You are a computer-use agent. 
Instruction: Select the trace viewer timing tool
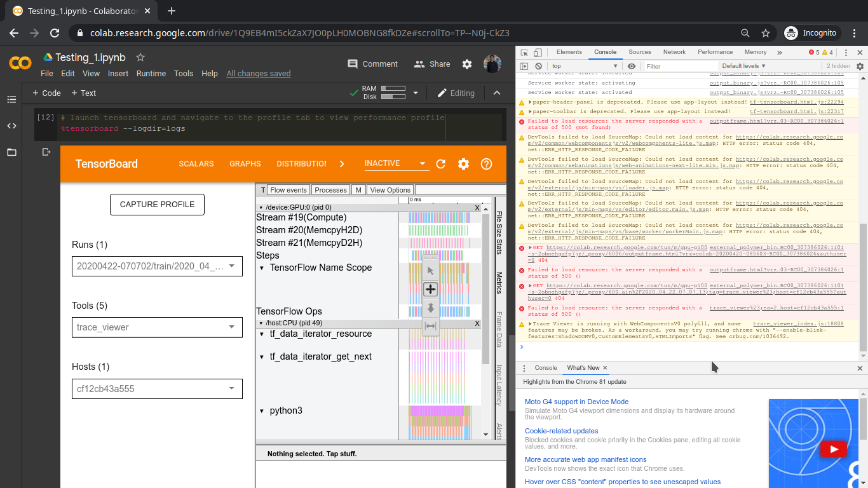(x=430, y=326)
